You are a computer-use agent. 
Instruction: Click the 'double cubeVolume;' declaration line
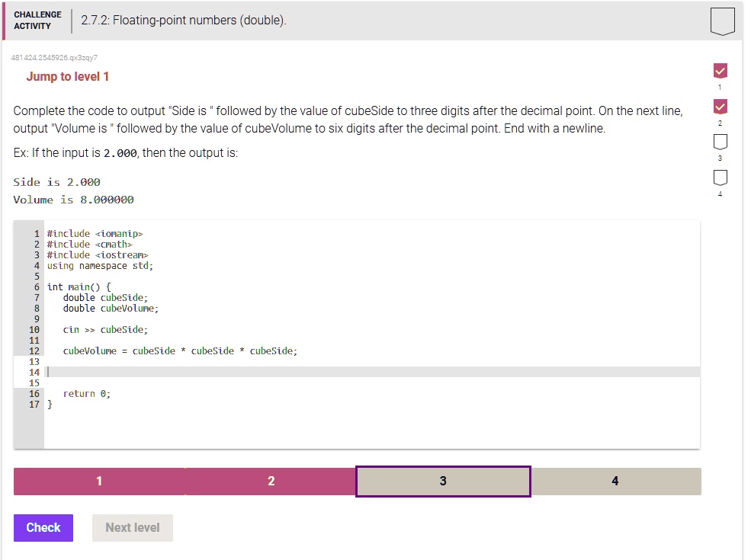111,309
